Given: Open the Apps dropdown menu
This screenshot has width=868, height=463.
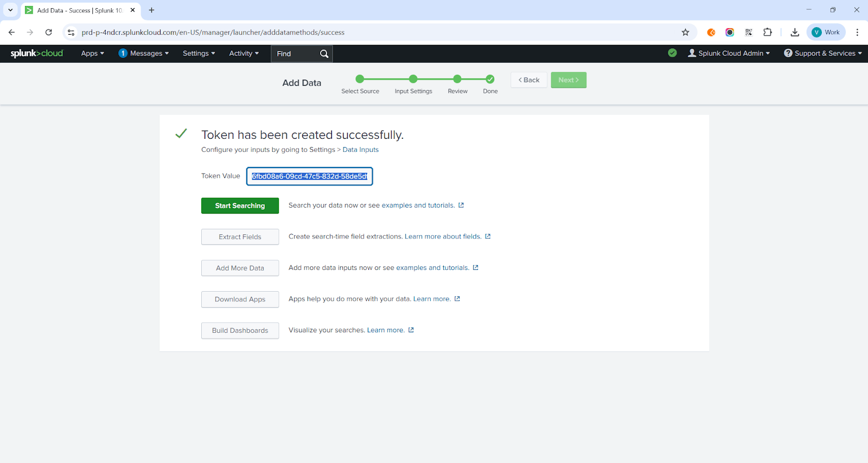Looking at the screenshot, I should (92, 53).
